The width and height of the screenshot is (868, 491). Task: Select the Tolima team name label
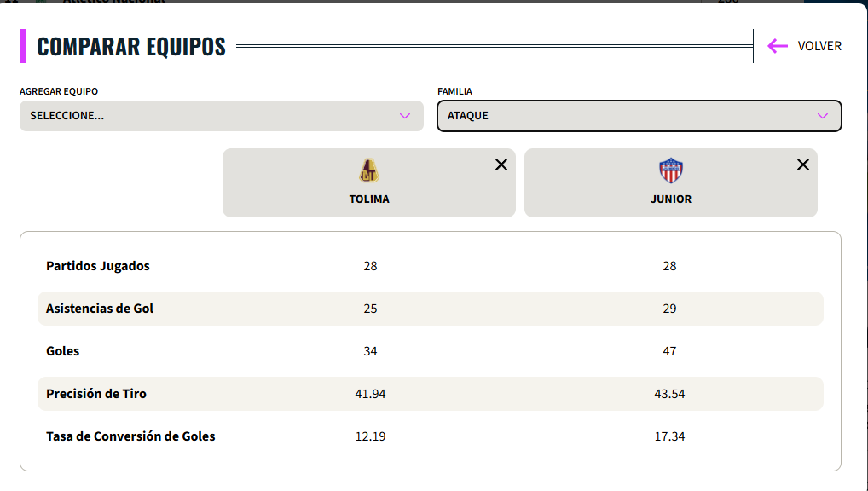pos(369,199)
